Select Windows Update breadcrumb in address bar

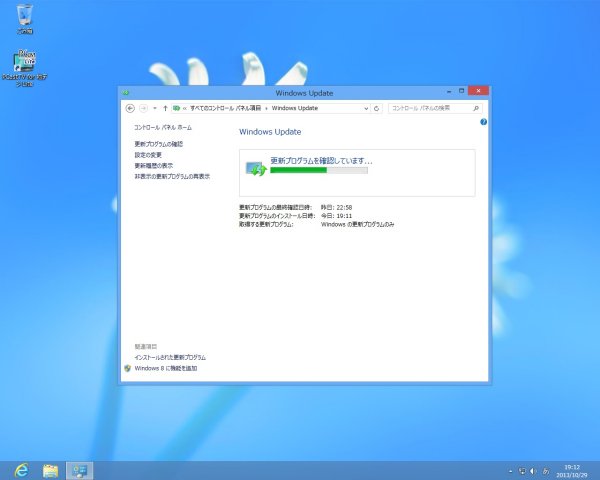pyautogui.click(x=295, y=108)
